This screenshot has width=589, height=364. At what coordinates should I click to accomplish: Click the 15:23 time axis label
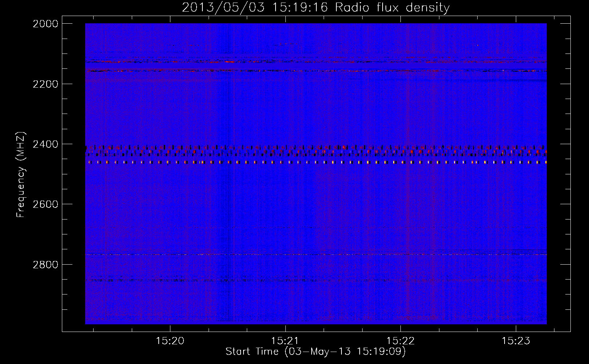point(516,341)
